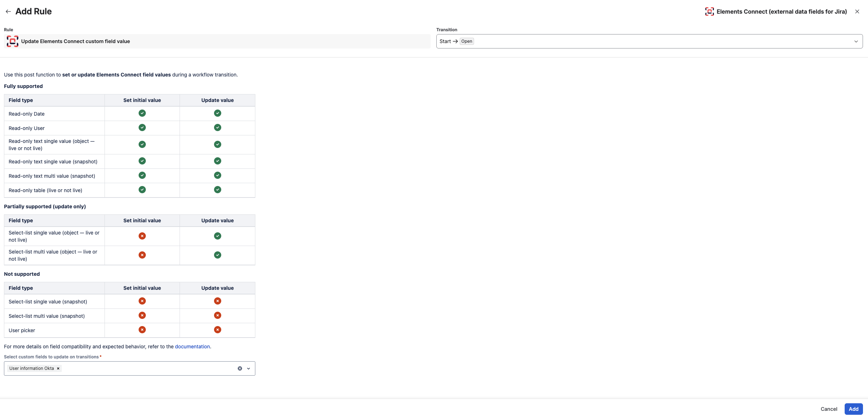Open the documentation link
This screenshot has height=418, width=868.
[x=192, y=347]
